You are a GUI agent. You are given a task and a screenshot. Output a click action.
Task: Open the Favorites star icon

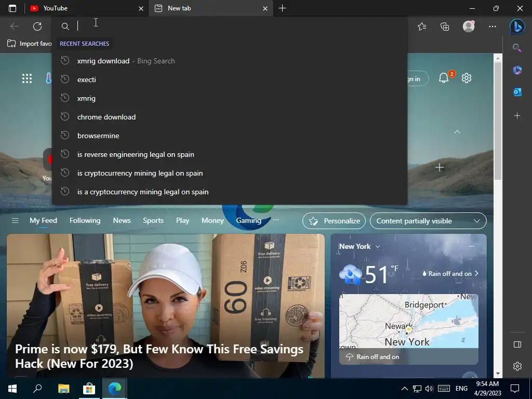point(422,26)
